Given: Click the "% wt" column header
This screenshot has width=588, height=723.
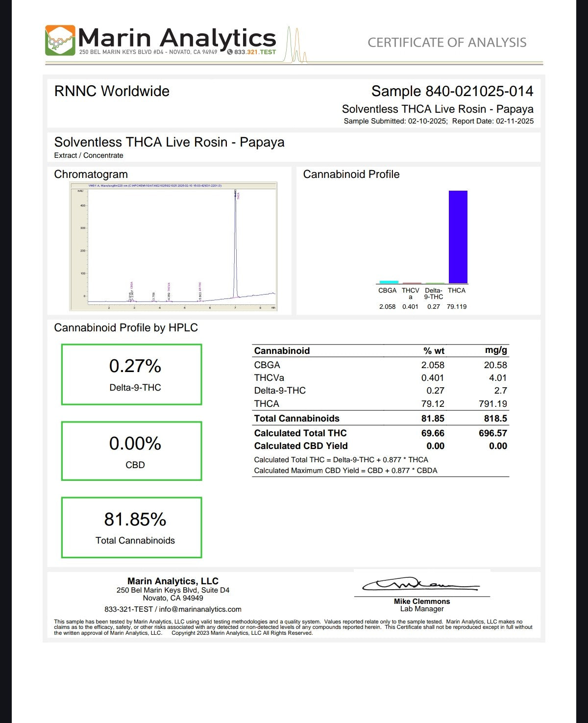Looking at the screenshot, I should [434, 351].
